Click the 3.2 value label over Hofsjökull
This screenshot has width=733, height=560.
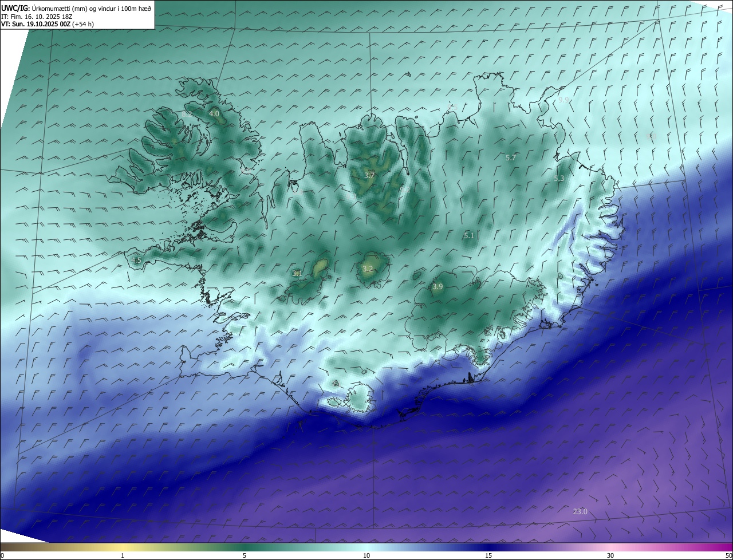[x=368, y=269]
